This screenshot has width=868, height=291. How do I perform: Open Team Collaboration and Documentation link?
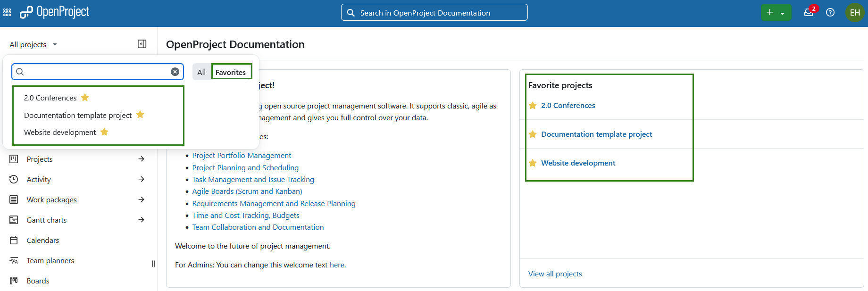pyautogui.click(x=258, y=227)
